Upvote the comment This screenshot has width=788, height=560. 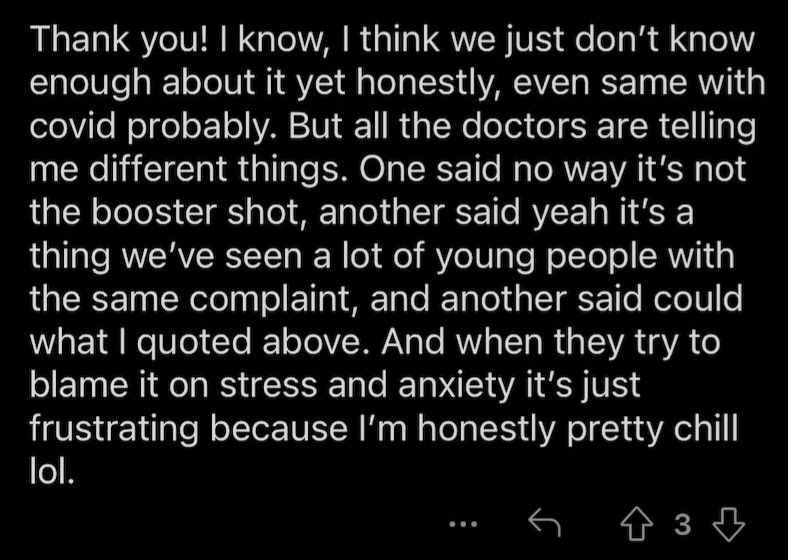tap(637, 524)
